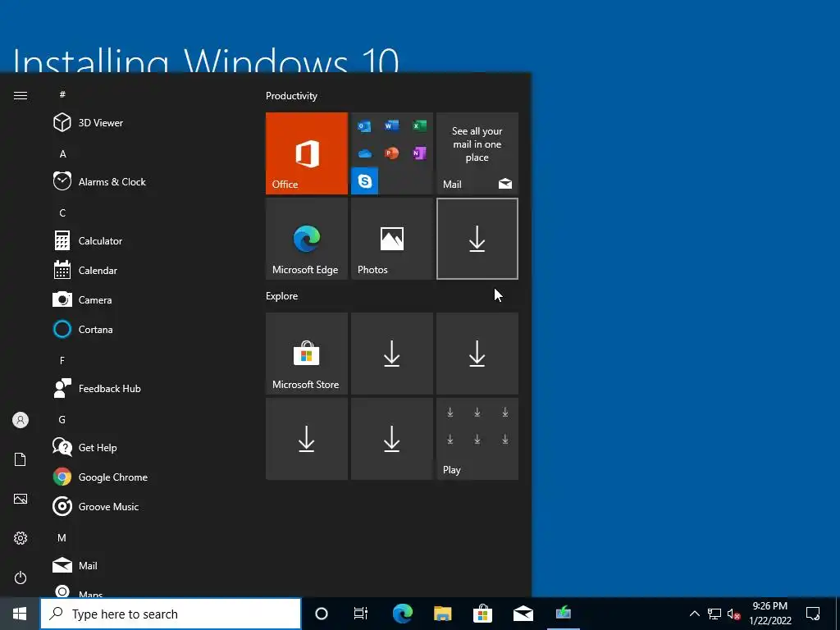Open Task View on the taskbar

coord(361,614)
